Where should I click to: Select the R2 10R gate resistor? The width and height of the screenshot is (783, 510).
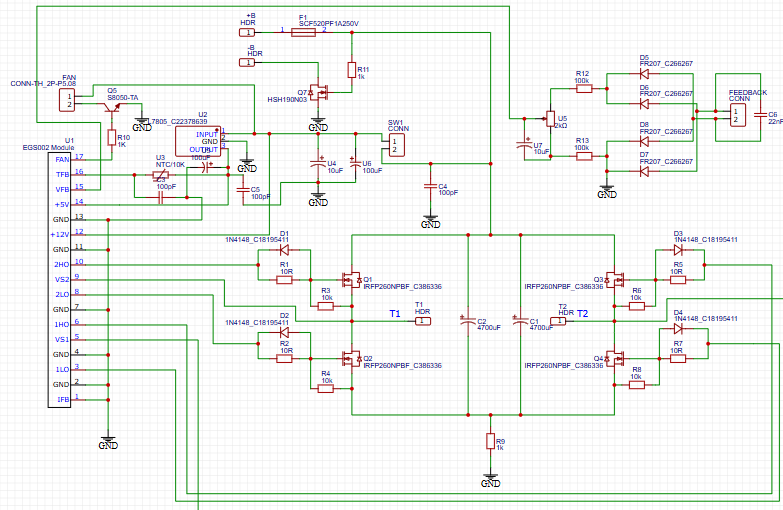click(x=284, y=359)
